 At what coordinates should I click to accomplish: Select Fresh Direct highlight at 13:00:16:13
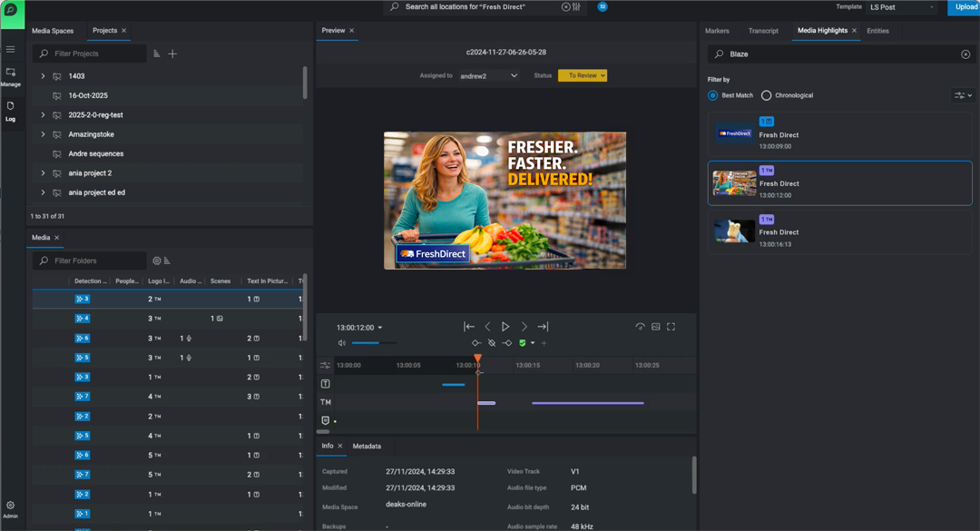coord(839,232)
